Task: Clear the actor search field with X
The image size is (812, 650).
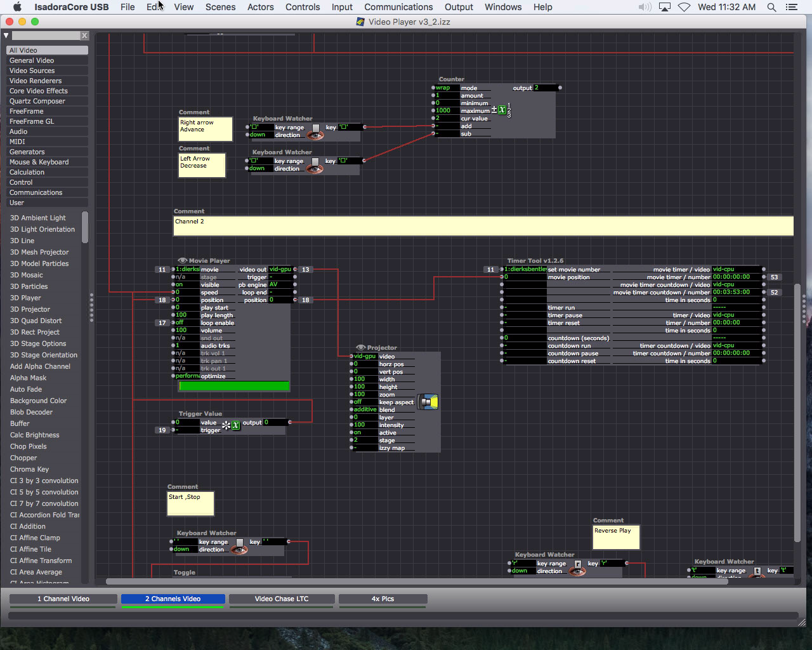Action: coord(84,36)
